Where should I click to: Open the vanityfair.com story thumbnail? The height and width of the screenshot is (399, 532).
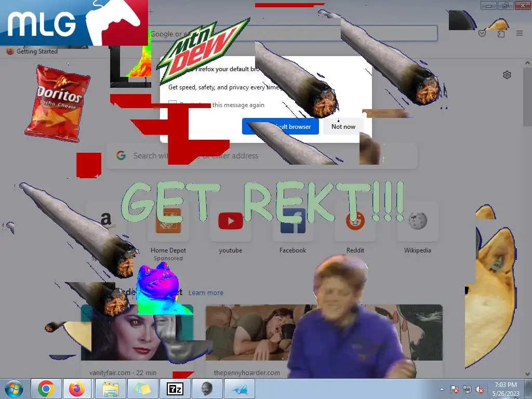[137, 332]
